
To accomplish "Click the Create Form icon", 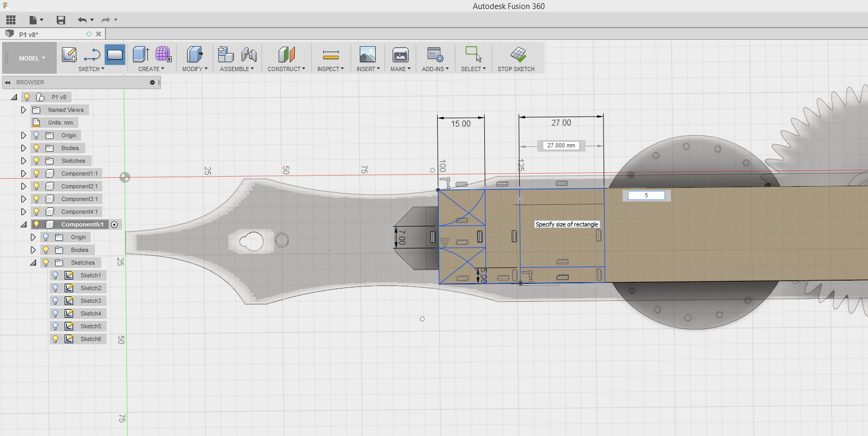I will 163,54.
